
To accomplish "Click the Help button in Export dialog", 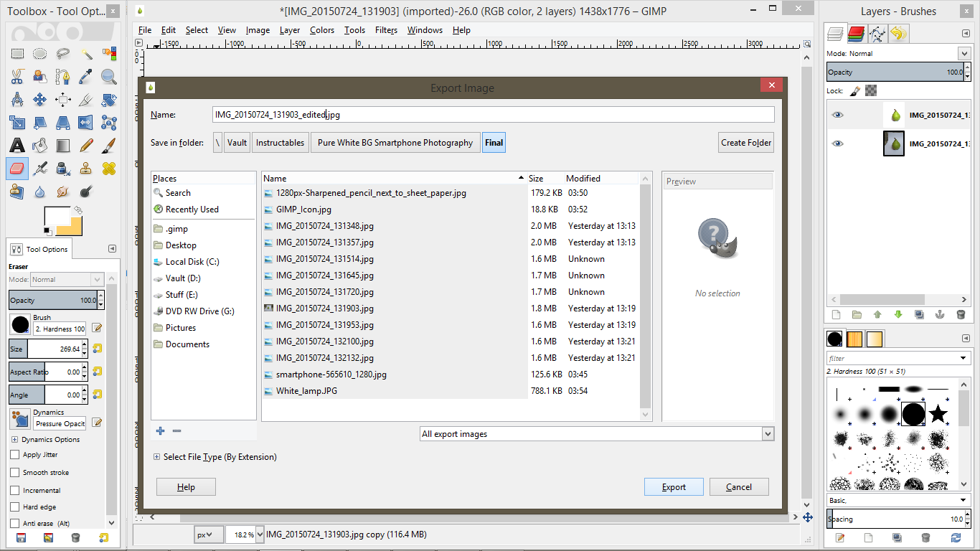I will [x=186, y=487].
